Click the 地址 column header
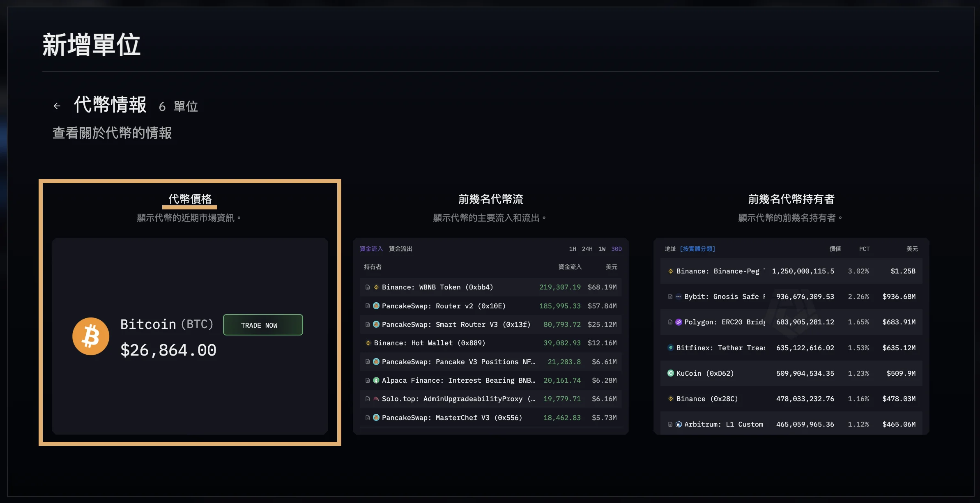The width and height of the screenshot is (980, 503). pyautogui.click(x=670, y=249)
